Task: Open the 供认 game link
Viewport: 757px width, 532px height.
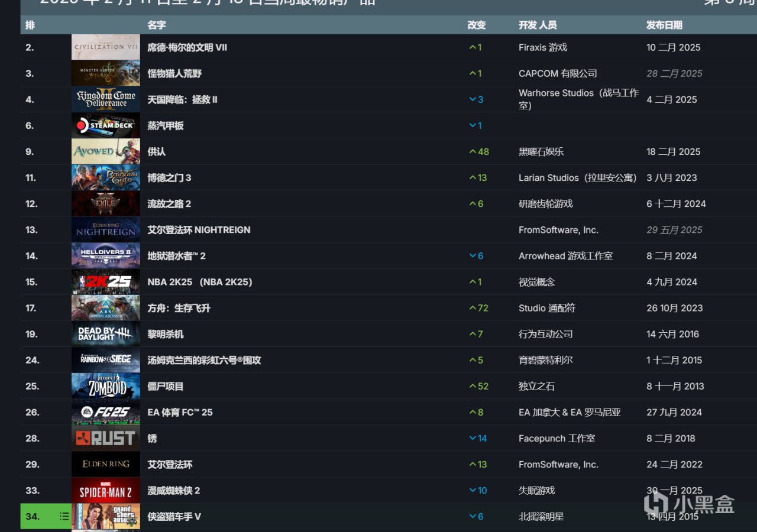Action: 156,151
